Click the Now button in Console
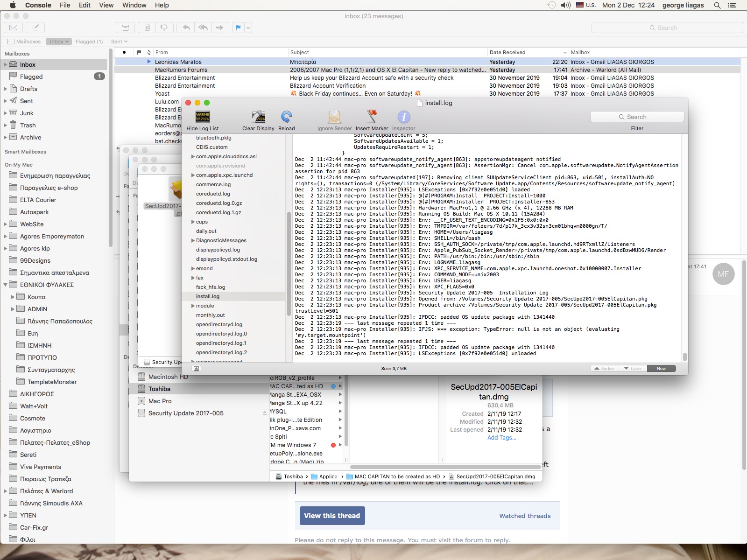 coord(661,369)
